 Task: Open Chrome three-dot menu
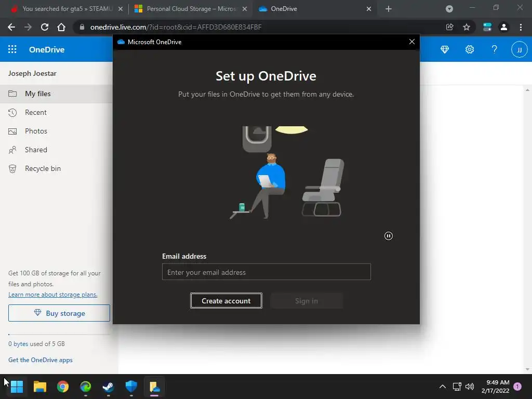[x=521, y=27]
